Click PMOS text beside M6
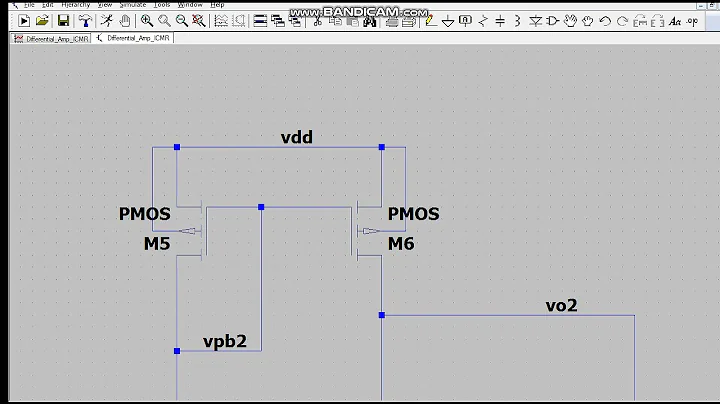 tap(414, 213)
